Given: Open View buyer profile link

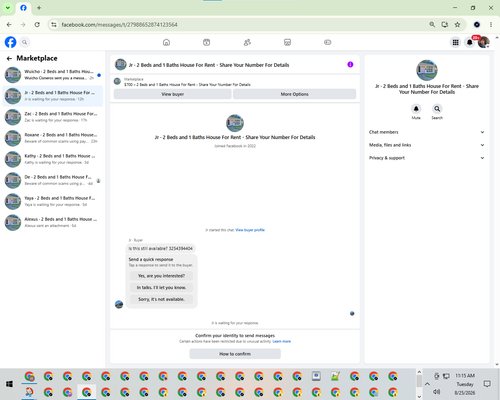Looking at the screenshot, I should click(x=250, y=230).
